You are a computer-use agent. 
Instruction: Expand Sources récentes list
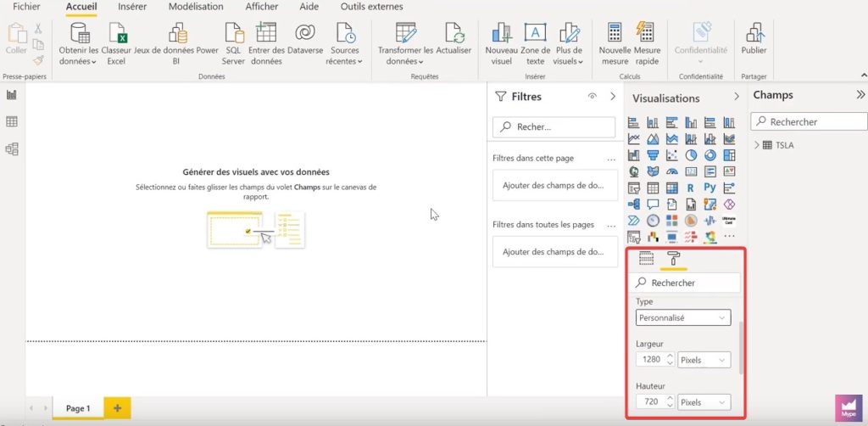click(344, 45)
